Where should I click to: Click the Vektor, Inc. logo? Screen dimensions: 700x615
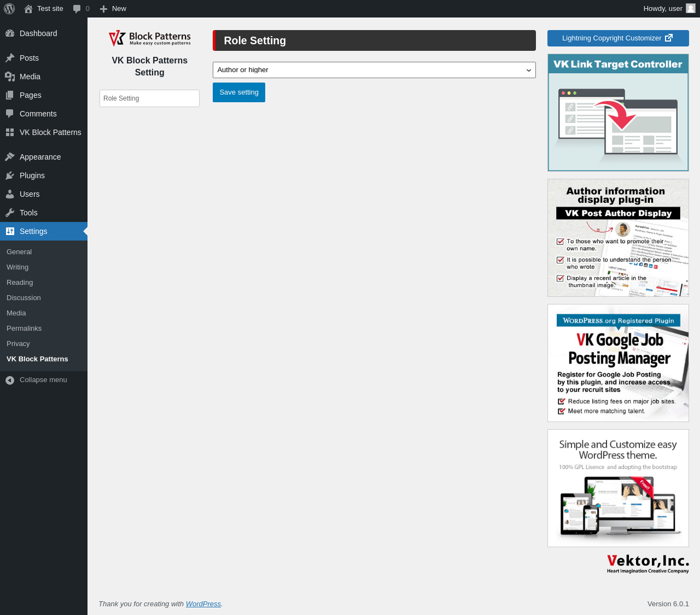[648, 564]
